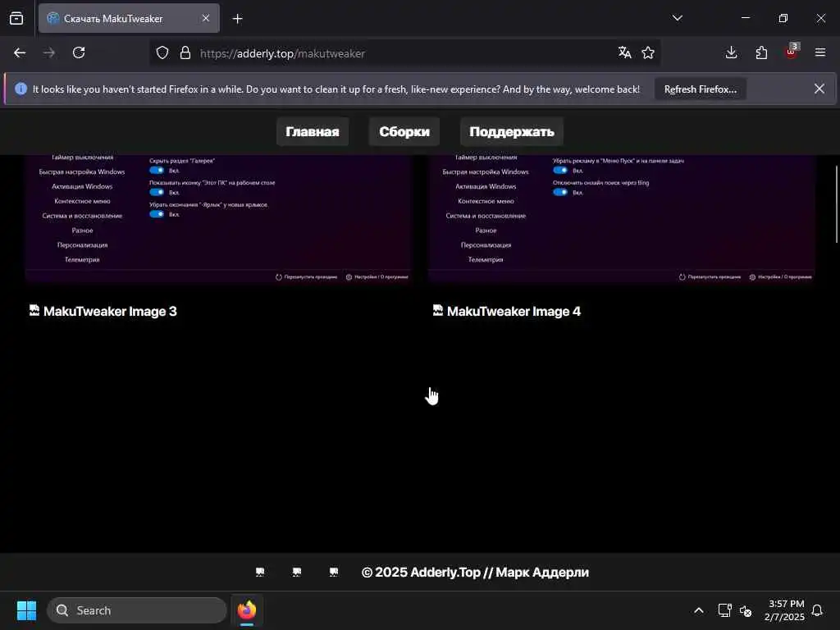View site security padlock info

[x=185, y=53]
